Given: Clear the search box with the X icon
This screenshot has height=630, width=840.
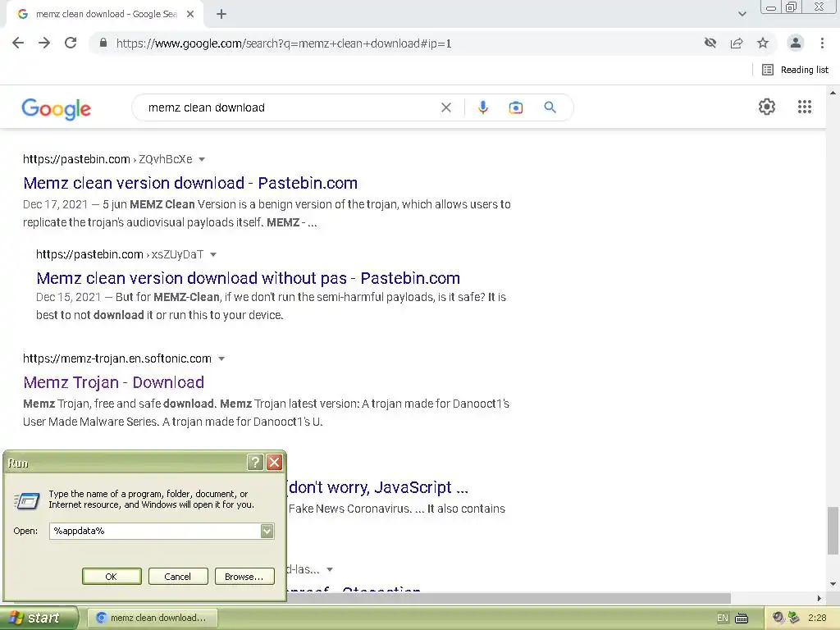Looking at the screenshot, I should click(x=445, y=107).
